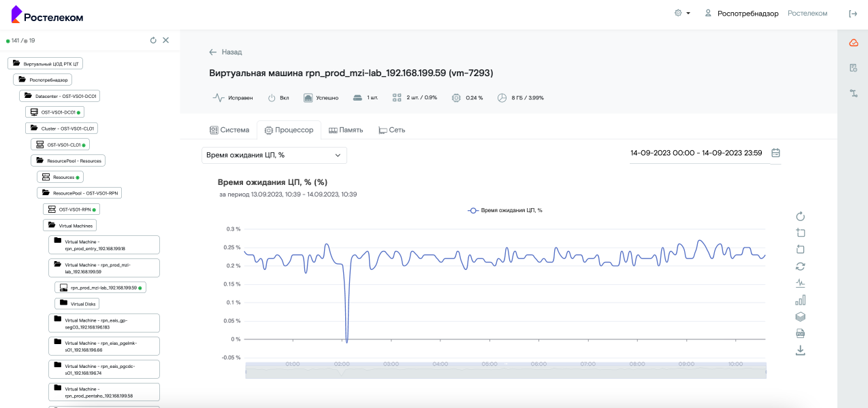This screenshot has width=868, height=408.
Task: Toggle the chart legend series 'Время ожидания ЦП, %'
Action: point(504,211)
